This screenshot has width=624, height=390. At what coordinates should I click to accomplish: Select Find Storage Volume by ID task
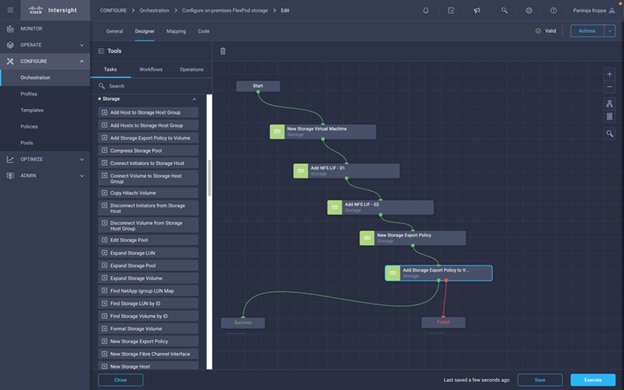point(148,316)
